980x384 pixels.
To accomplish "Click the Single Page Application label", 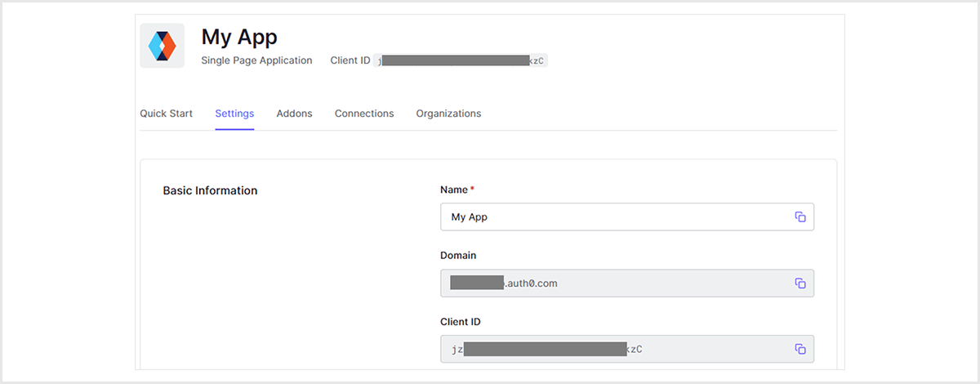I will 256,60.
